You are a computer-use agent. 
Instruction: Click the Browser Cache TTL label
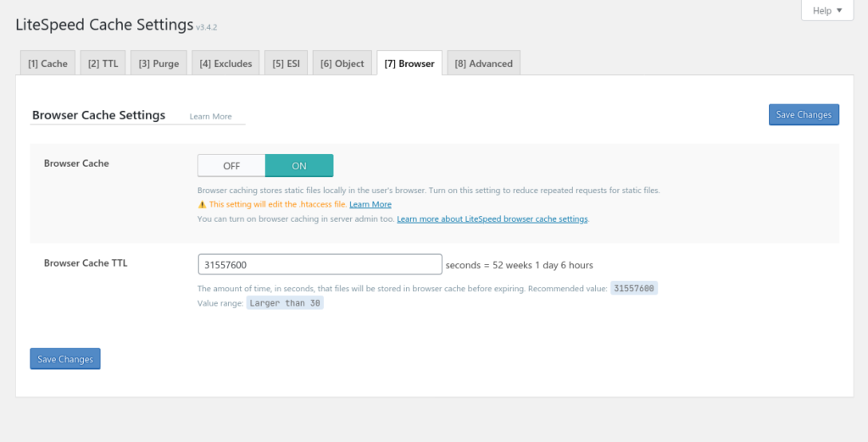[x=86, y=262]
